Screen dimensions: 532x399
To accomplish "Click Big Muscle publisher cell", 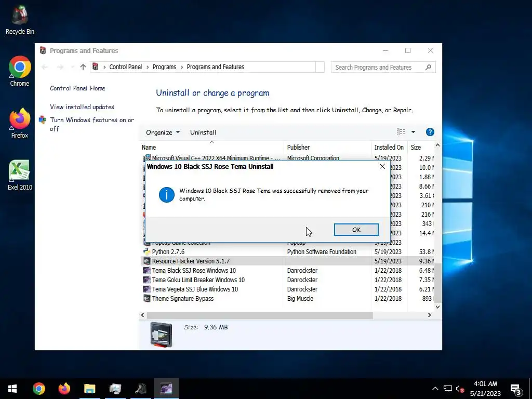I will point(300,299).
